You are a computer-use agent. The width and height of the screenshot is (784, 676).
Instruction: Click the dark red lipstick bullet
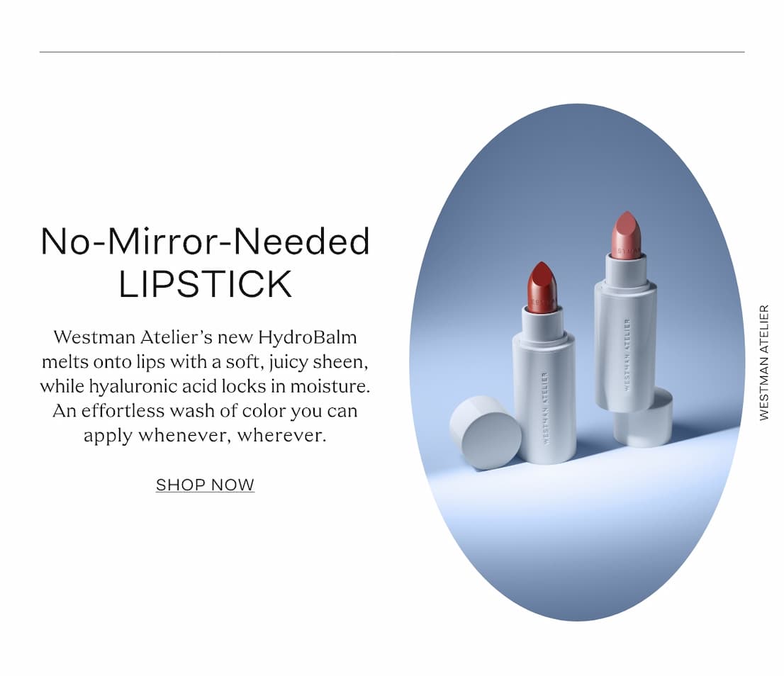tap(542, 287)
